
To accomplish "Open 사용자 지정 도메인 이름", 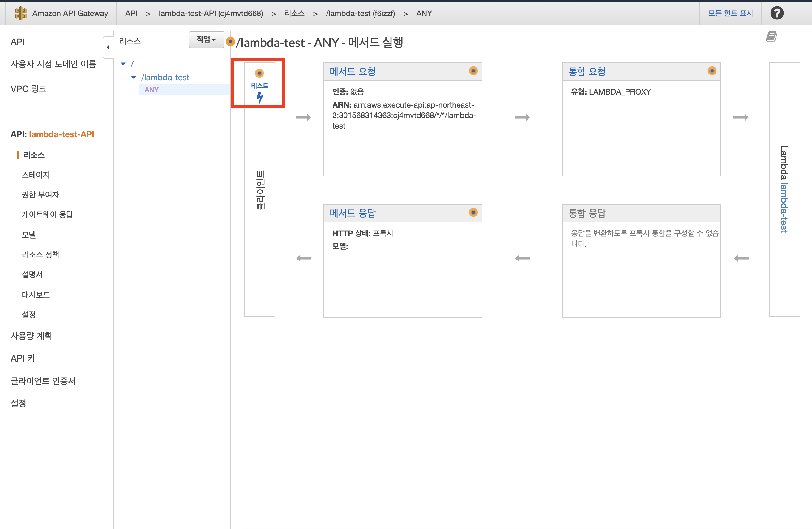I will pyautogui.click(x=53, y=64).
